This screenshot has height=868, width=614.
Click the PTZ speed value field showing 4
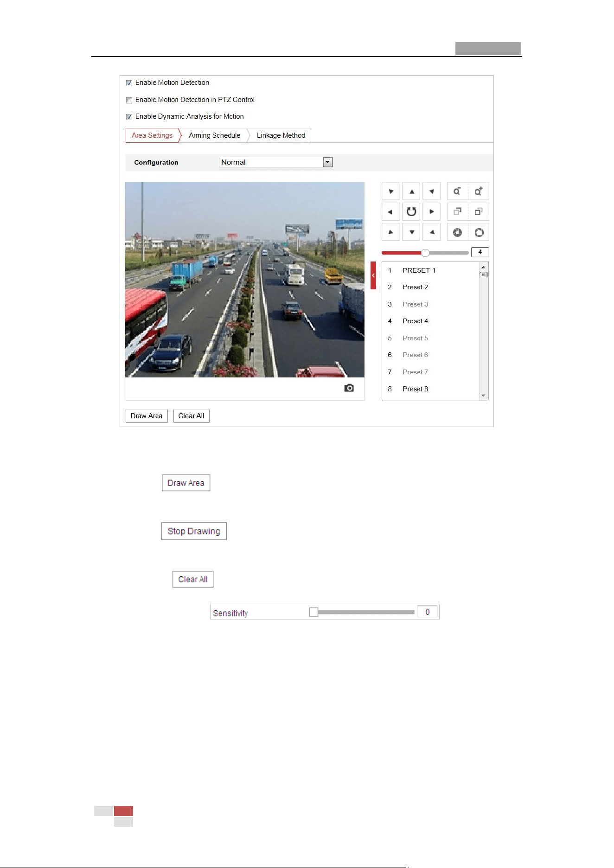[x=480, y=252]
